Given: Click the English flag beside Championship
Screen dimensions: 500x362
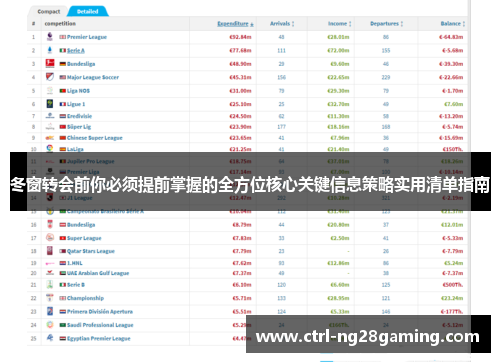Looking at the screenshot, I should coord(62,298).
